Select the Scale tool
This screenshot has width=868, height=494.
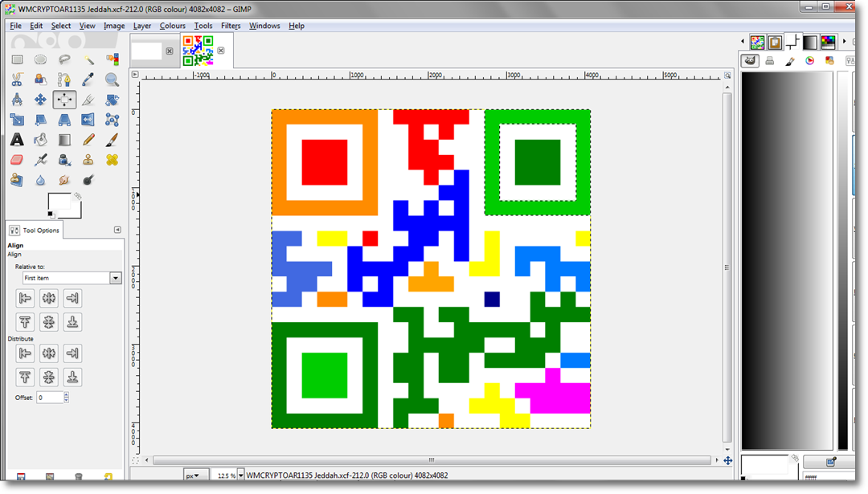[17, 120]
